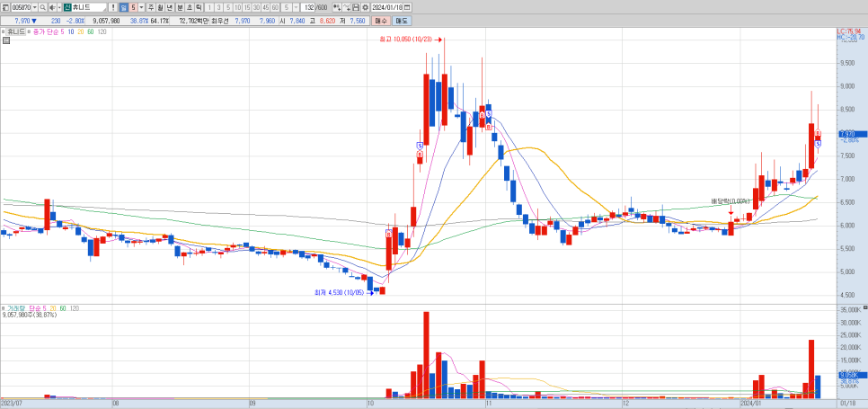Click the 120 moving average legend value in price chart
The width and height of the screenshot is (868, 409).
102,32
